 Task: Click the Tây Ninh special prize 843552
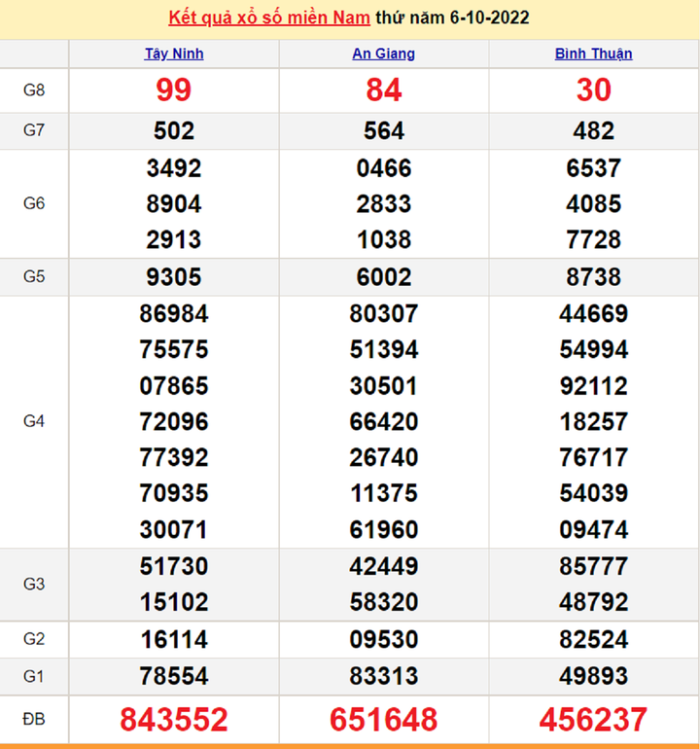point(174,720)
